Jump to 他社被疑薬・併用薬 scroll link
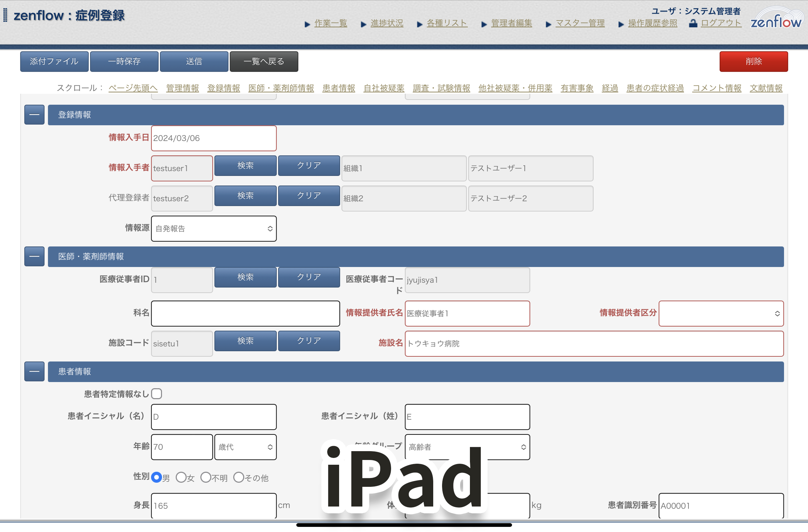The height and width of the screenshot is (532, 808). (515, 88)
